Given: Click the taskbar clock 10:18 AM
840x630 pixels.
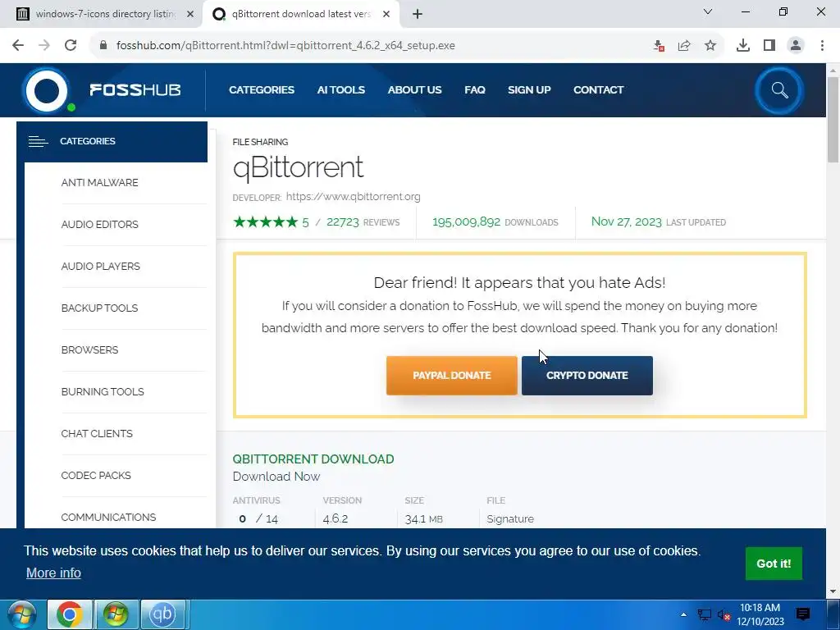Looking at the screenshot, I should (760, 614).
